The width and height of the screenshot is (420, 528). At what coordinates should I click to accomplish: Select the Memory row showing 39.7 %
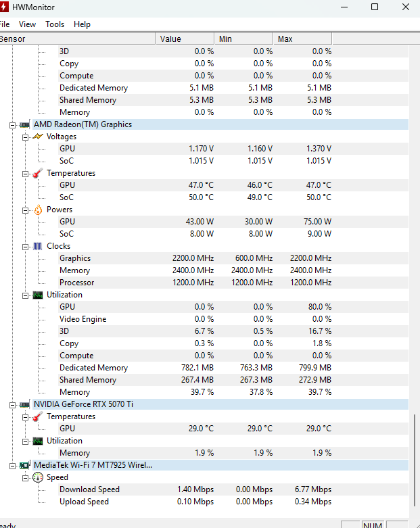[233, 392]
